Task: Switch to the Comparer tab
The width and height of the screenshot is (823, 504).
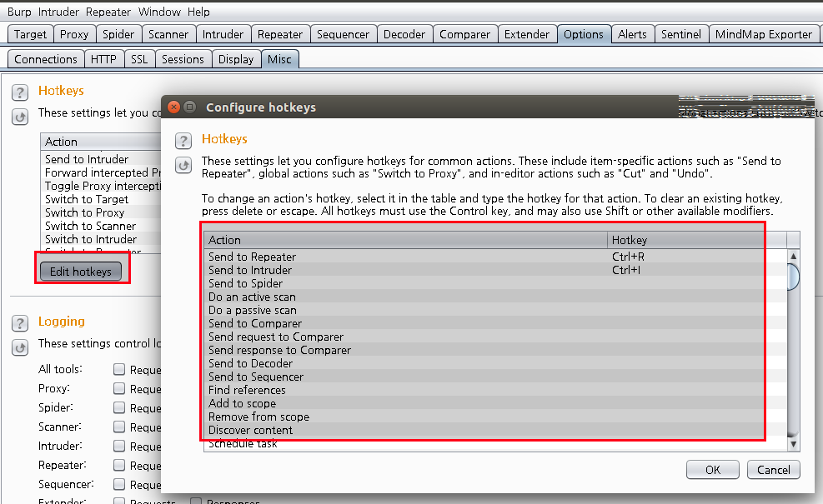Action: 464,34
